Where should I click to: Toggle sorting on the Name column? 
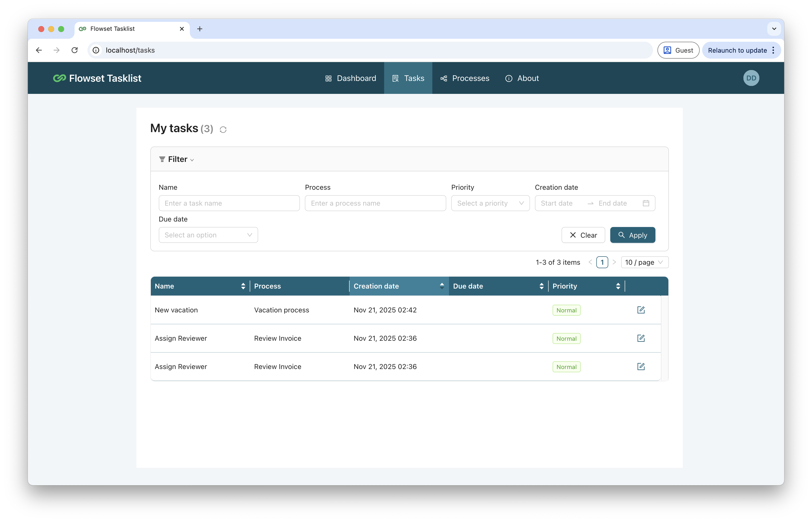click(x=244, y=286)
